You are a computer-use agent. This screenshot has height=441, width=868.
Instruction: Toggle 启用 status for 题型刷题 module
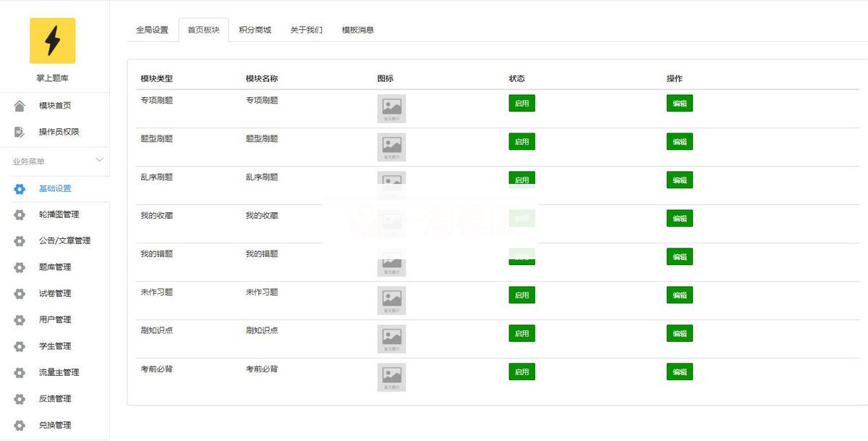pos(522,141)
